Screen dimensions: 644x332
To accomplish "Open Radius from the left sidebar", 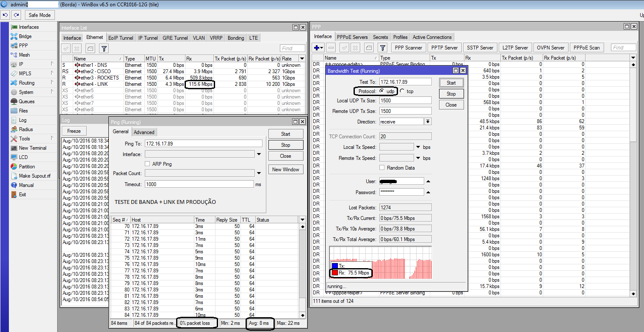I will click(x=25, y=129).
